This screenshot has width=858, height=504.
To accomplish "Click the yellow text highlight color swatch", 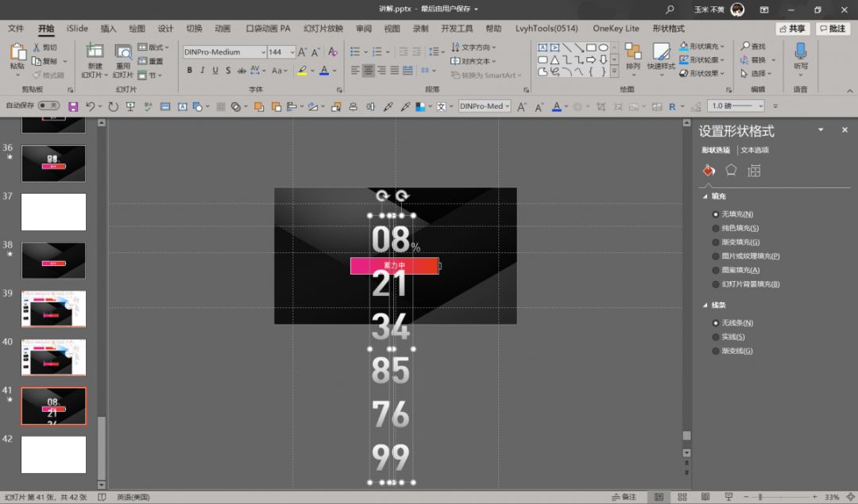I will pyautogui.click(x=302, y=71).
